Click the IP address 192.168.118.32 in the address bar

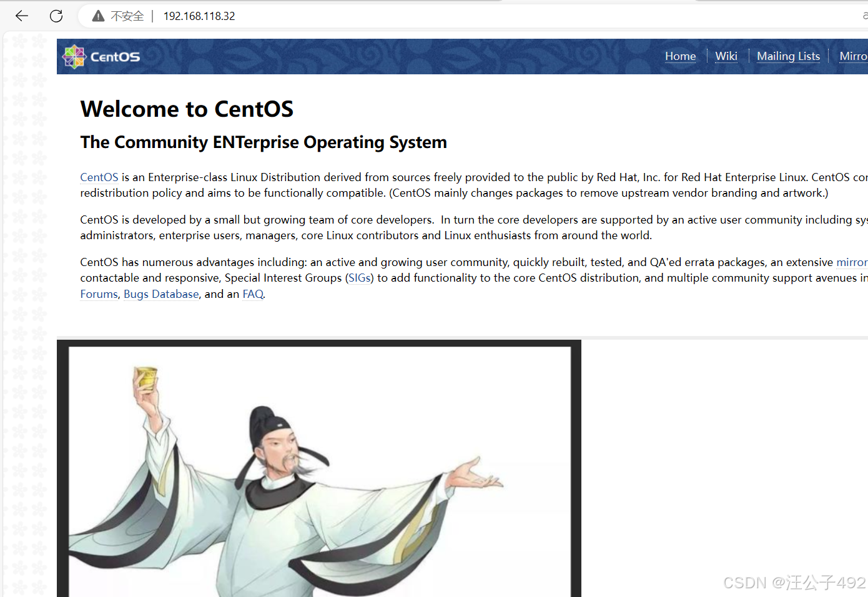point(199,16)
